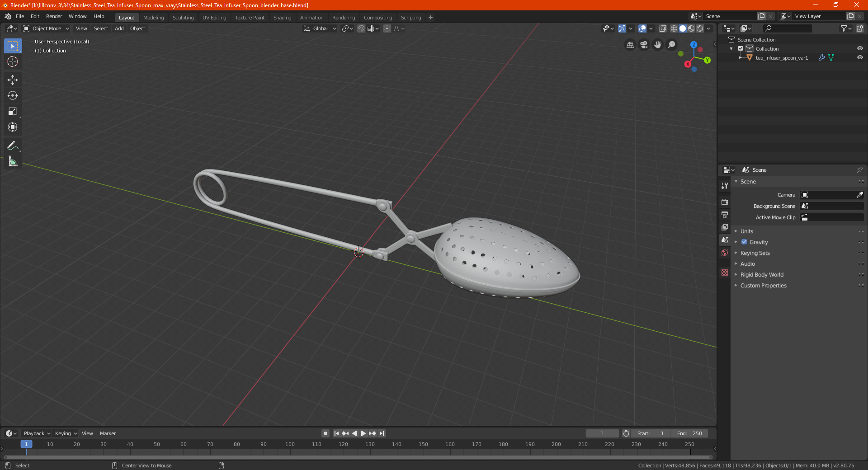Image resolution: width=868 pixels, height=470 pixels.
Task: Click the timeline horizontal scrollbar
Action: [x=358, y=457]
